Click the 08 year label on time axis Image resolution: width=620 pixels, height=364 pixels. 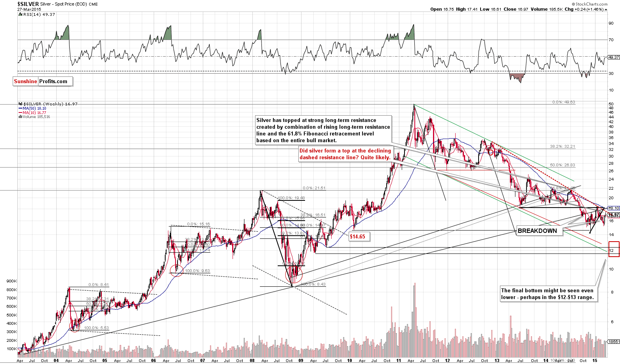coord(252,360)
